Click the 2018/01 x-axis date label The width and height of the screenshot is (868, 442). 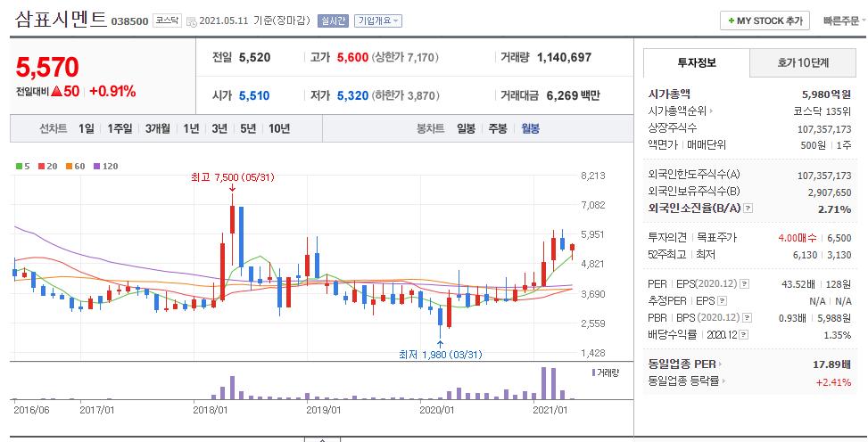pyautogui.click(x=211, y=410)
